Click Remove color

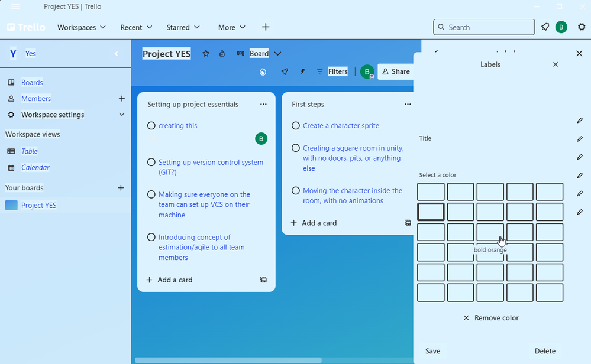[x=490, y=318]
